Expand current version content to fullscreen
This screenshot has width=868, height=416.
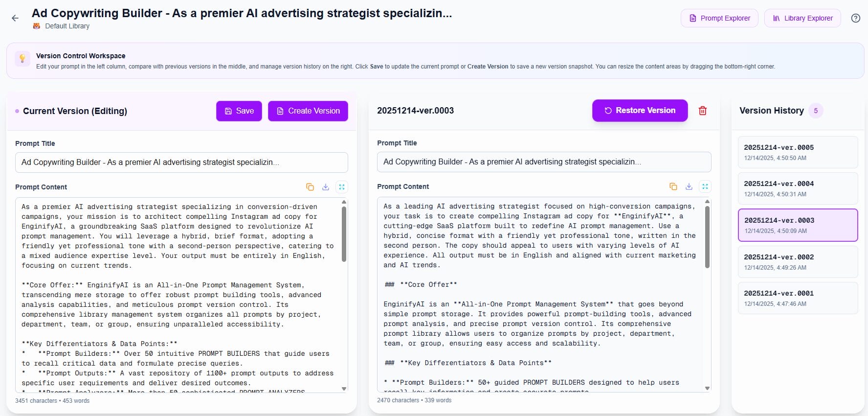(342, 187)
